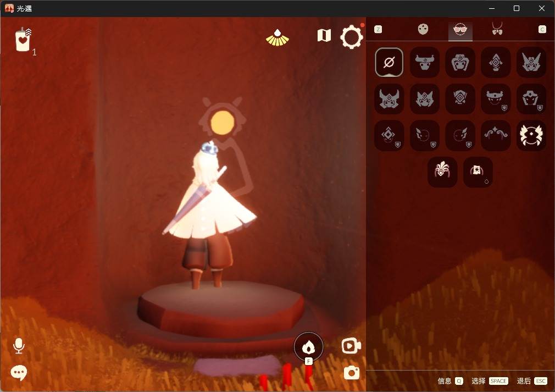Pick the flat-crown mask with shield badge
The image size is (555, 392).
click(x=496, y=99)
